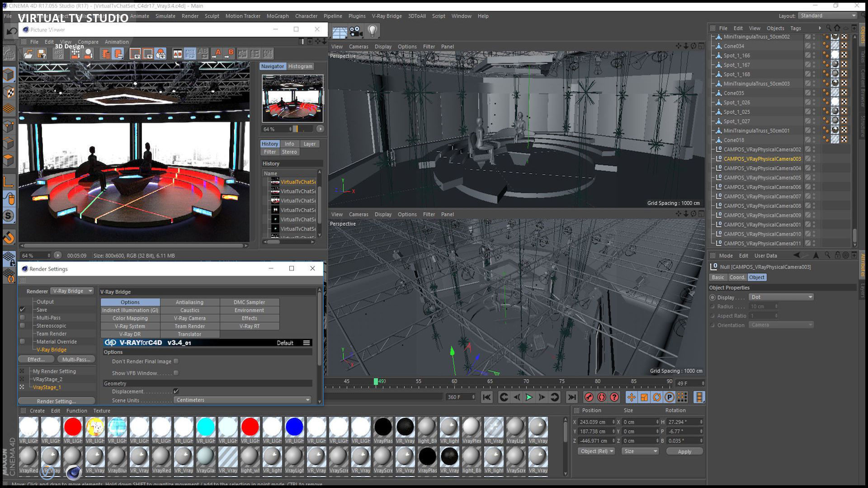This screenshot has height=488, width=868.
Task: Open V-Ray preset menu hamburger icon
Action: (x=307, y=343)
